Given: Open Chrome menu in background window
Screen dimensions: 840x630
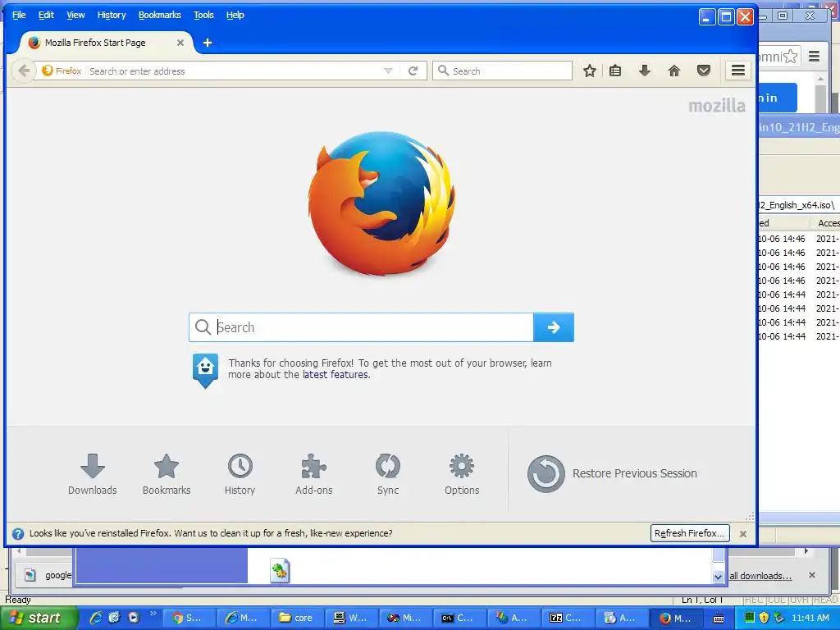Looking at the screenshot, I should 815,56.
